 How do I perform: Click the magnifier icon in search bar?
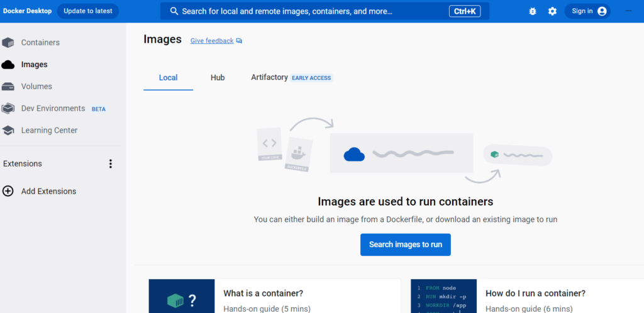coord(174,11)
